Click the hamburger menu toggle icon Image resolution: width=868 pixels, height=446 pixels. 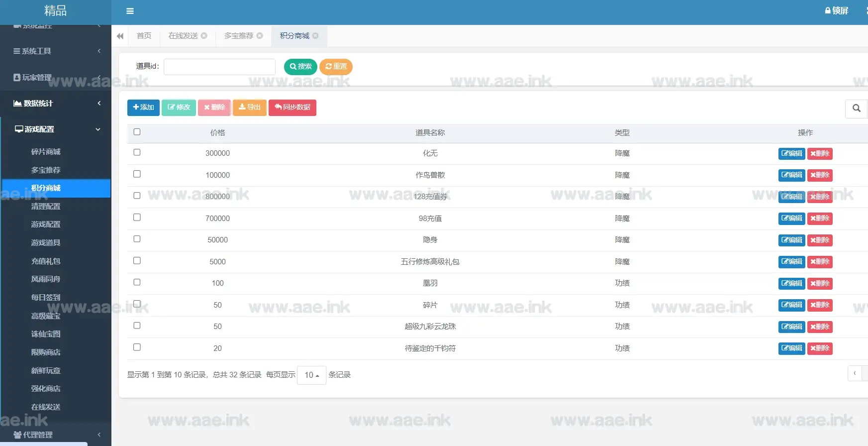[x=130, y=11]
